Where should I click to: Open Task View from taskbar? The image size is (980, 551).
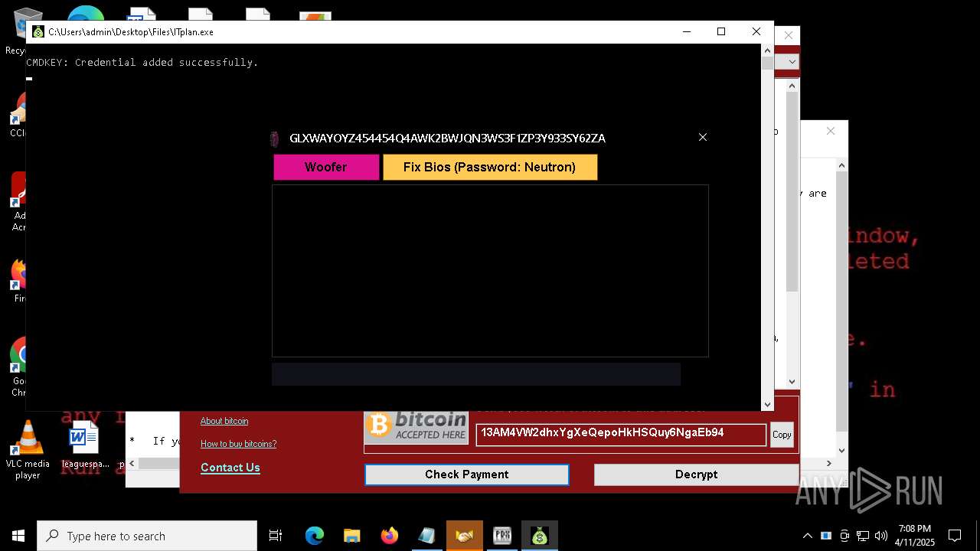(276, 536)
